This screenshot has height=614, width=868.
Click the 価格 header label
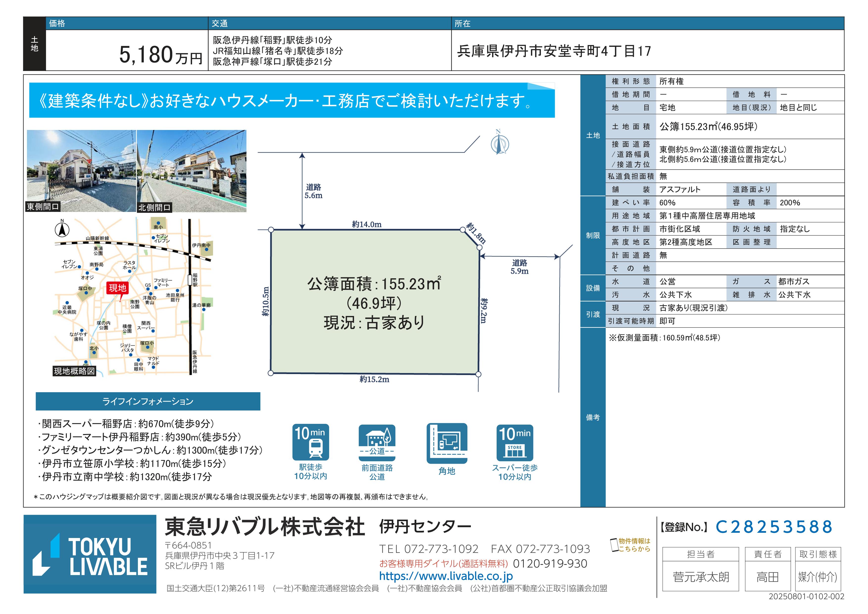click(57, 24)
